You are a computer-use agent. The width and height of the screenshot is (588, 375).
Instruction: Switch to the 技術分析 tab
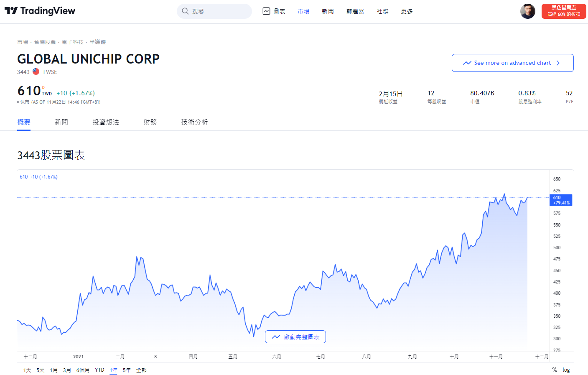(x=194, y=122)
